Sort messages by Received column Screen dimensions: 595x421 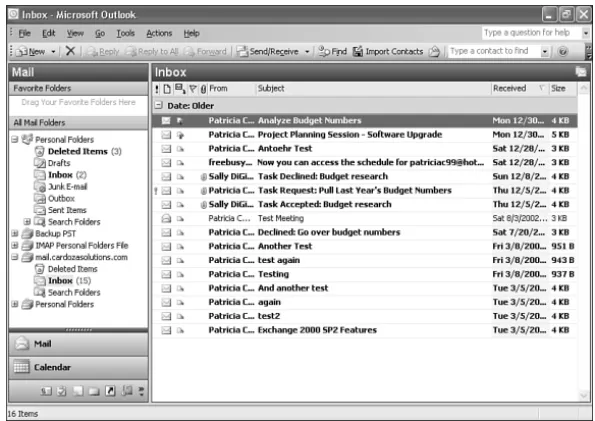(519, 89)
